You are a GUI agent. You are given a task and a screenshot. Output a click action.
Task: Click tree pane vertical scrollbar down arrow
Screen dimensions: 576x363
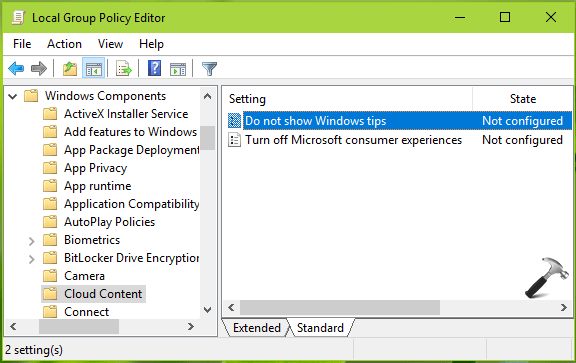(x=207, y=310)
